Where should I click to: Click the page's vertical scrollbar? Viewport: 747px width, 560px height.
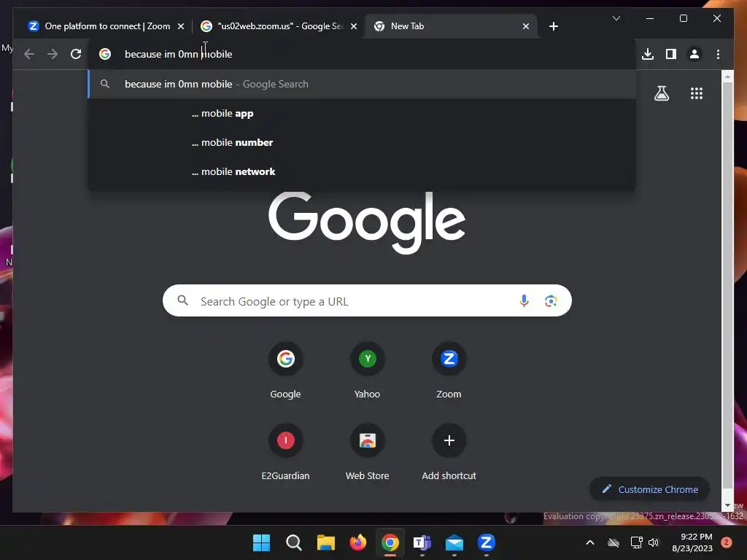coord(727,286)
